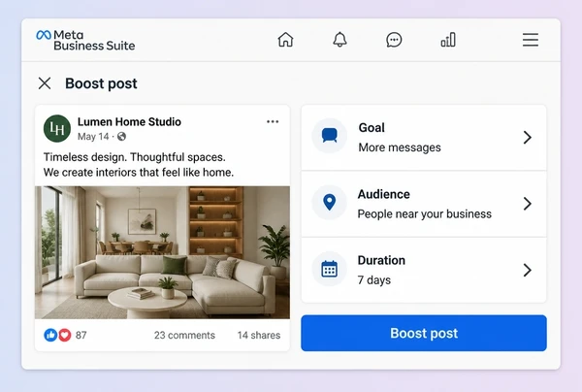This screenshot has height=392, width=582.
Task: Click the red heart reaction icon
Action: pos(65,335)
